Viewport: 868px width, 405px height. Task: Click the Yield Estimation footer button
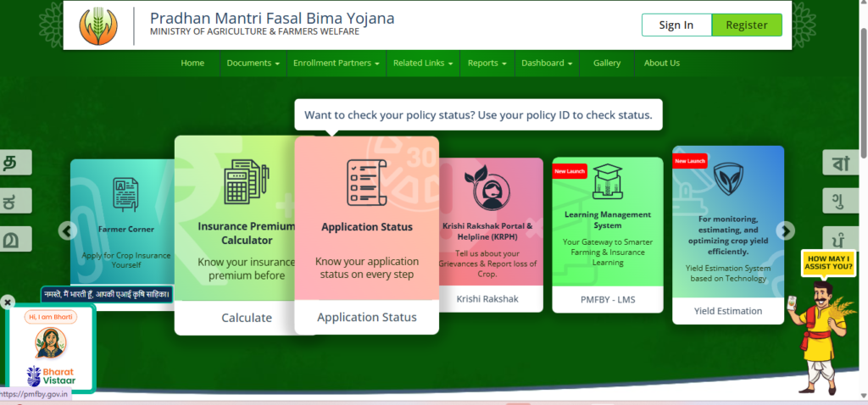pyautogui.click(x=728, y=311)
